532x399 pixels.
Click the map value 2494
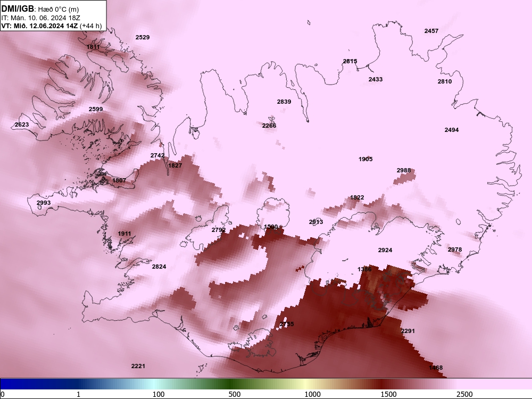coord(452,130)
